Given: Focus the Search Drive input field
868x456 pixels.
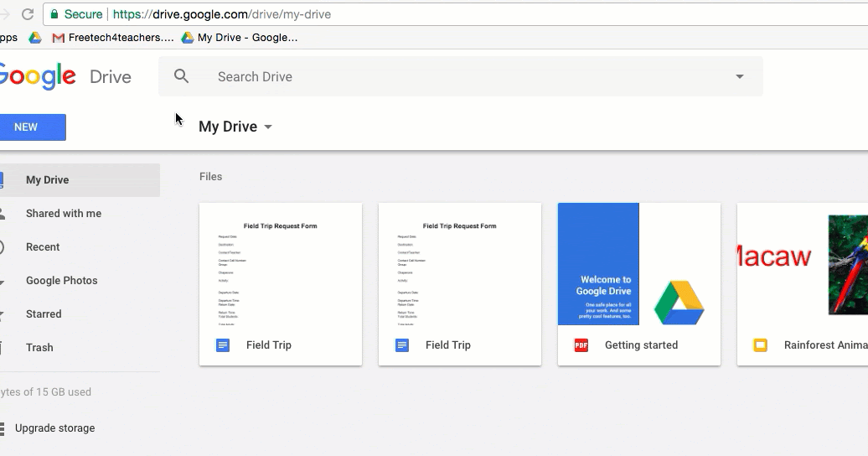Looking at the screenshot, I should point(461,76).
